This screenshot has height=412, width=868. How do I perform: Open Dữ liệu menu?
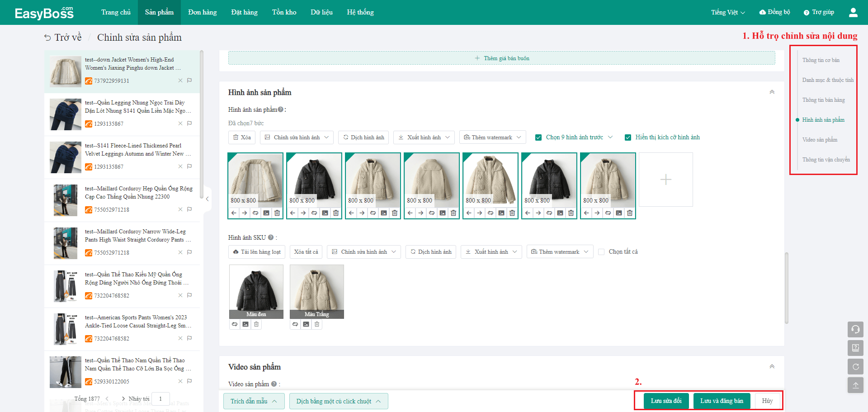(x=321, y=12)
